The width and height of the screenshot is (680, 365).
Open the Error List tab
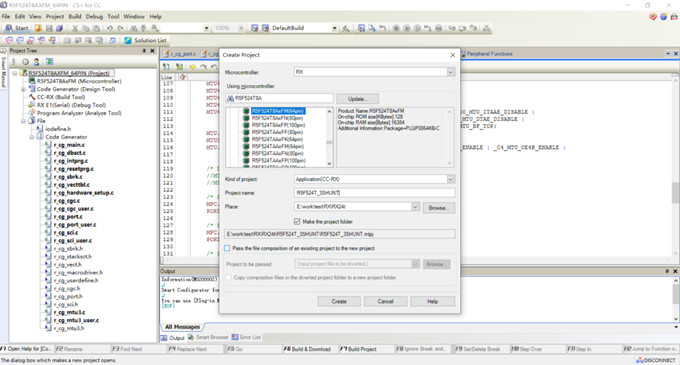tap(246, 337)
